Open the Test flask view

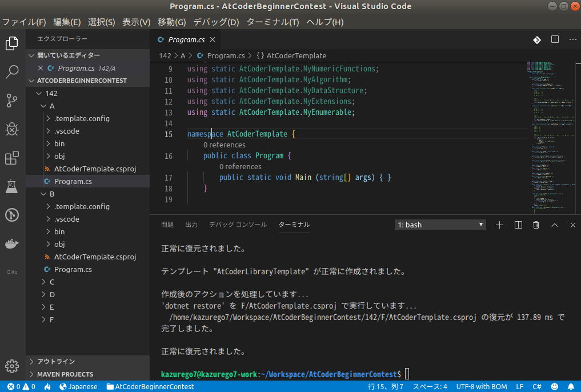12,186
